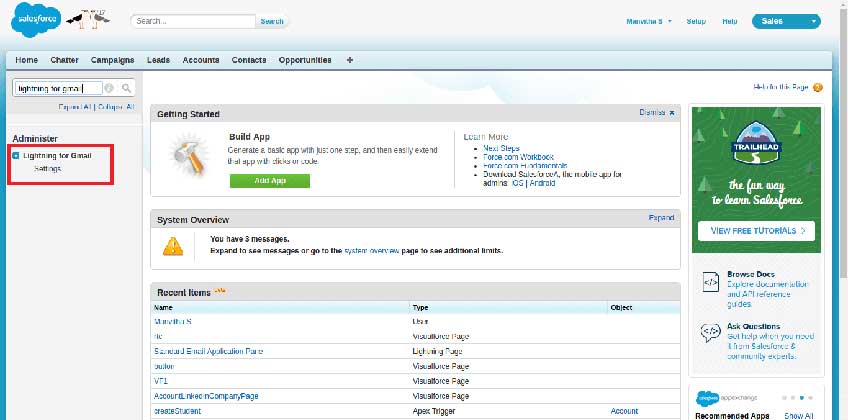This screenshot has height=420, width=848.
Task: Open the system overview page link
Action: [x=372, y=251]
